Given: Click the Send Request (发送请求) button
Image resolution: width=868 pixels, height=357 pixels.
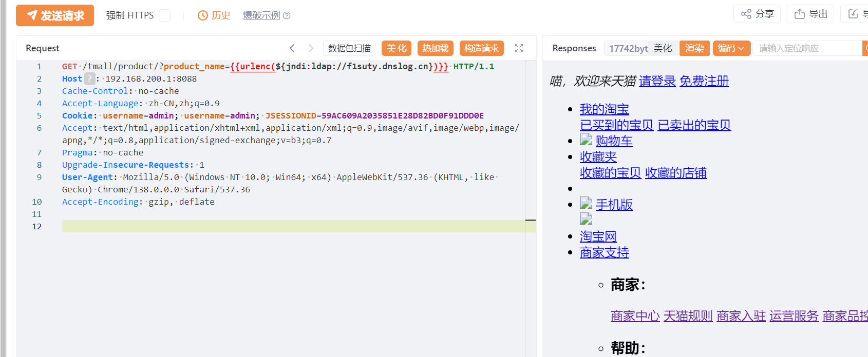Looking at the screenshot, I should pos(55,15).
